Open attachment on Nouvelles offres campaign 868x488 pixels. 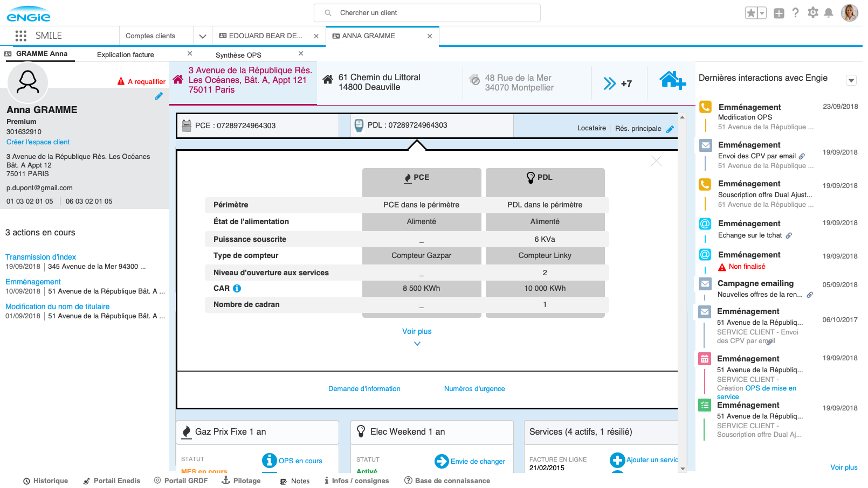coord(810,295)
